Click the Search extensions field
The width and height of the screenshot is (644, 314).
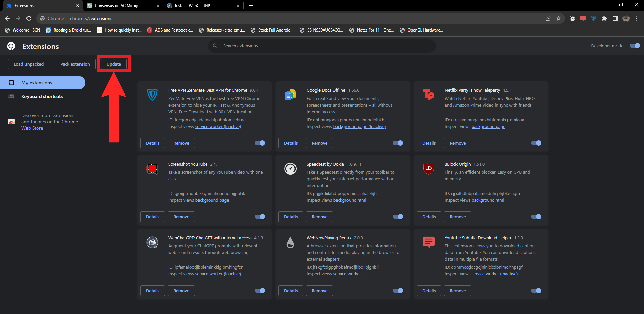322,46
